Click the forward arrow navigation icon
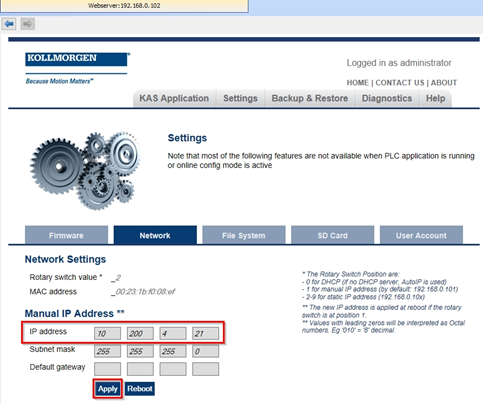Viewport: 483px width, 404px height. click(x=28, y=24)
